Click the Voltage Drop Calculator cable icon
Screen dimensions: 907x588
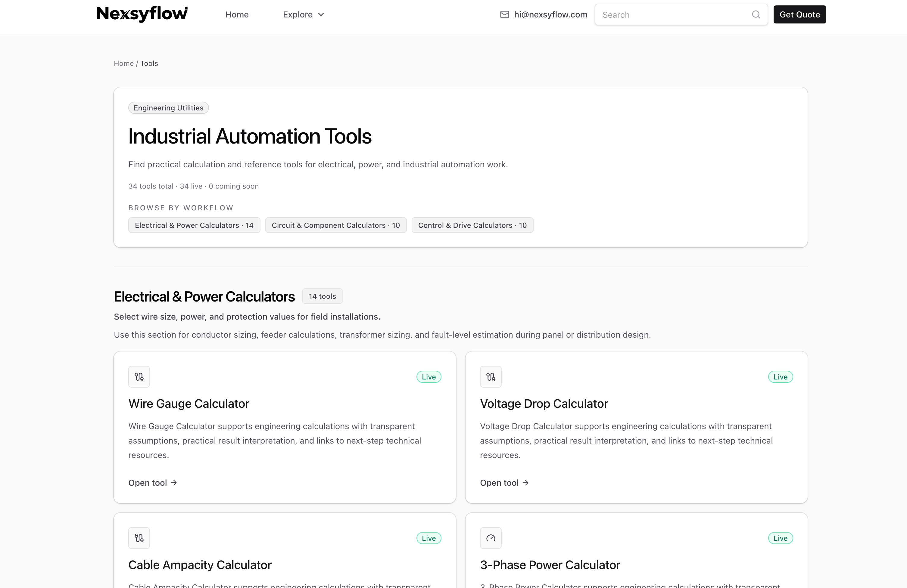tap(491, 377)
